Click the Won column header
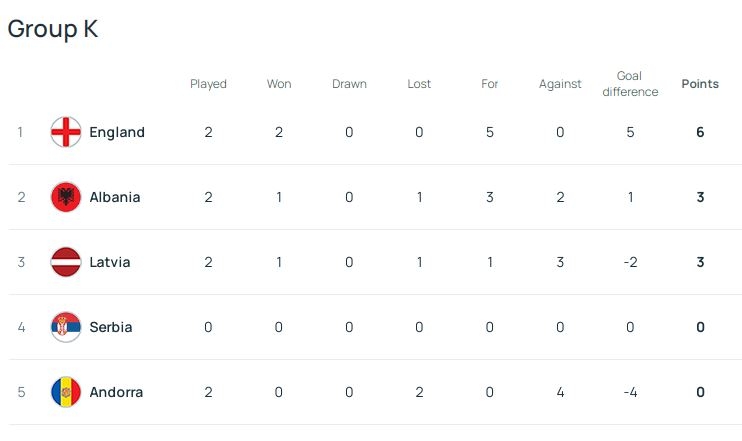This screenshot has height=441, width=742. pos(279,84)
